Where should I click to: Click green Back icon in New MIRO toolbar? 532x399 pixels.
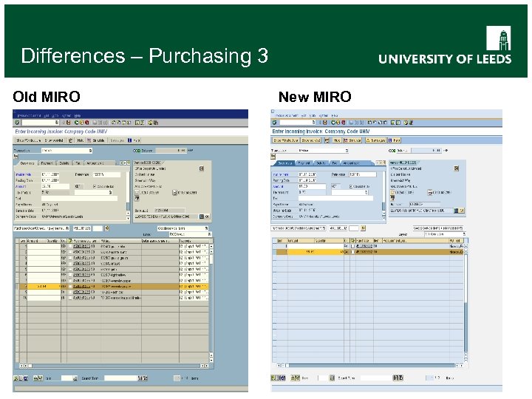tap(333, 123)
